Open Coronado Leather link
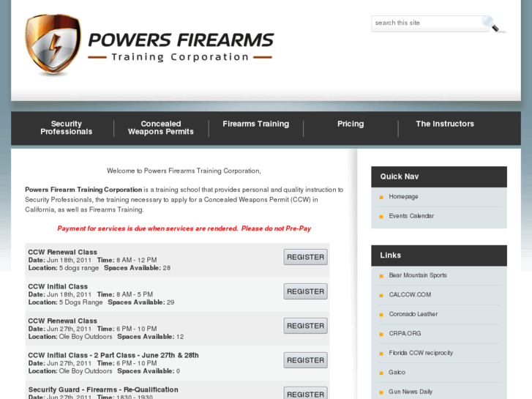The height and width of the screenshot is (399, 532). [413, 314]
